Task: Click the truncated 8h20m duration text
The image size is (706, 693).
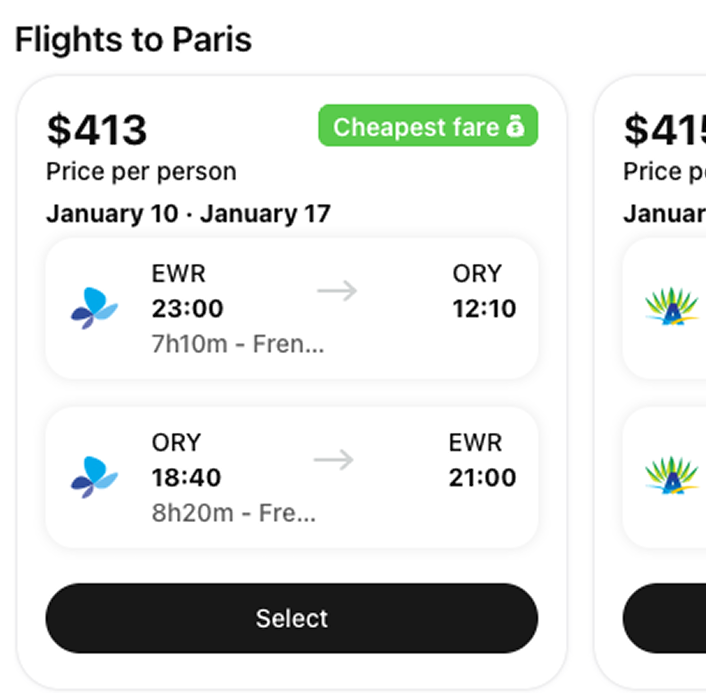Action: [234, 513]
